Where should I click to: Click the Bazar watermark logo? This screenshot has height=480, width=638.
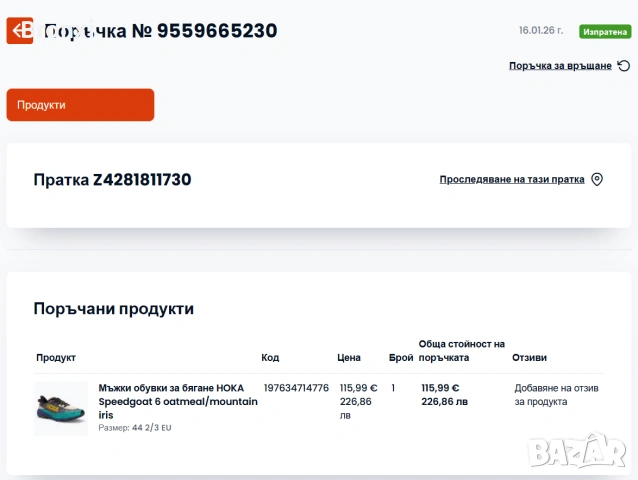pos(577,451)
